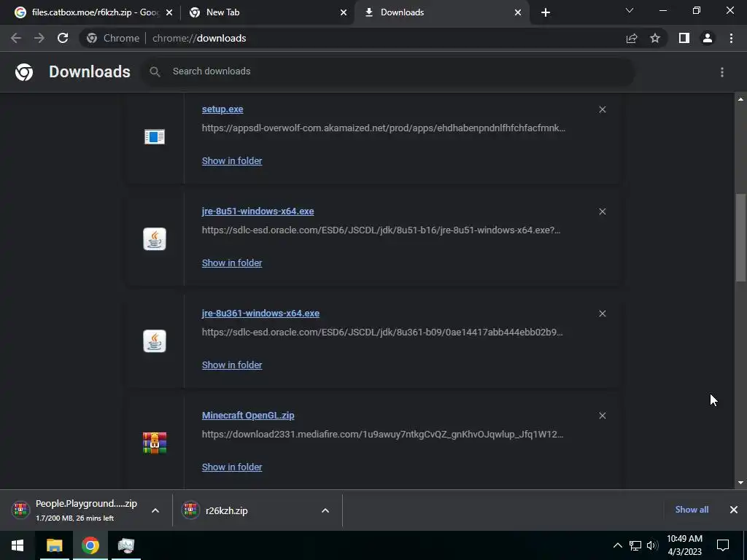Open a new browser tab
Image resolution: width=747 pixels, height=560 pixels.
click(x=546, y=12)
